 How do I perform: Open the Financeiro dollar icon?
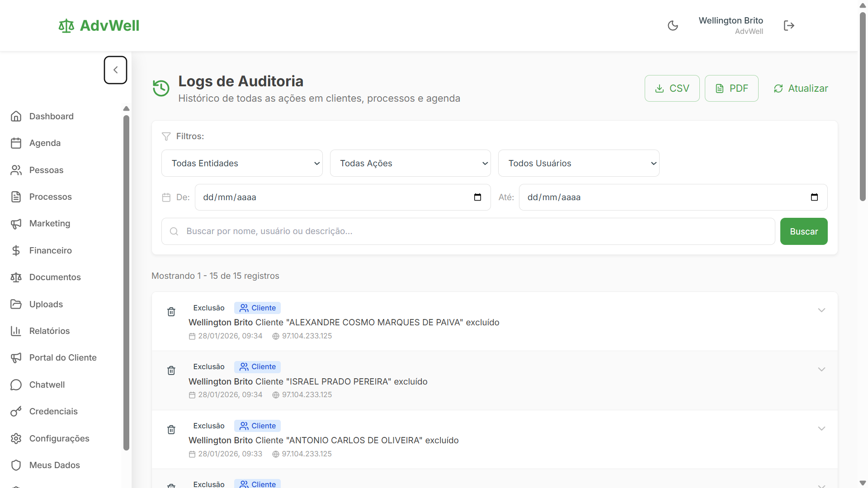(x=16, y=250)
